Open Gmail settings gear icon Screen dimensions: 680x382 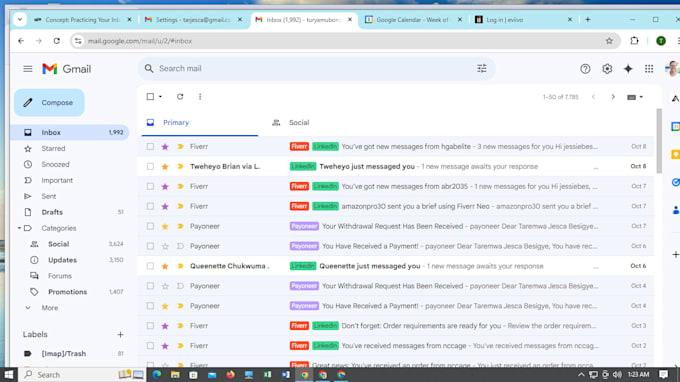[607, 69]
